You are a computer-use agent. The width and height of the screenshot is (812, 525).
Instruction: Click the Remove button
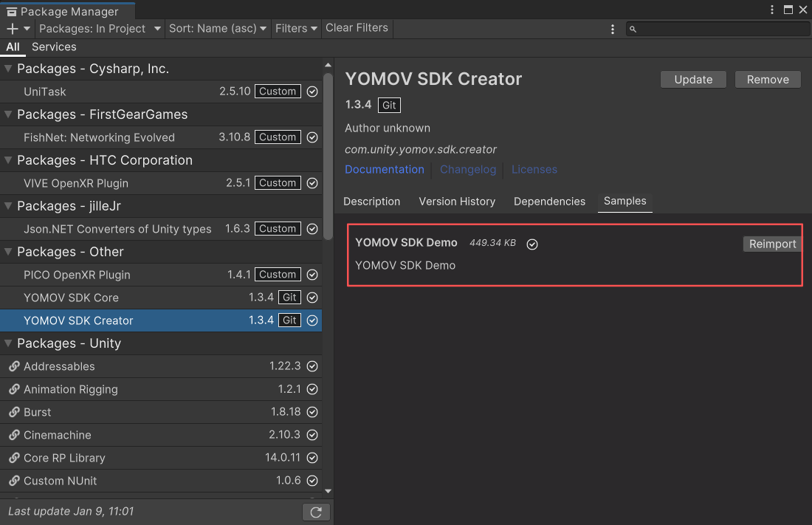click(x=768, y=80)
